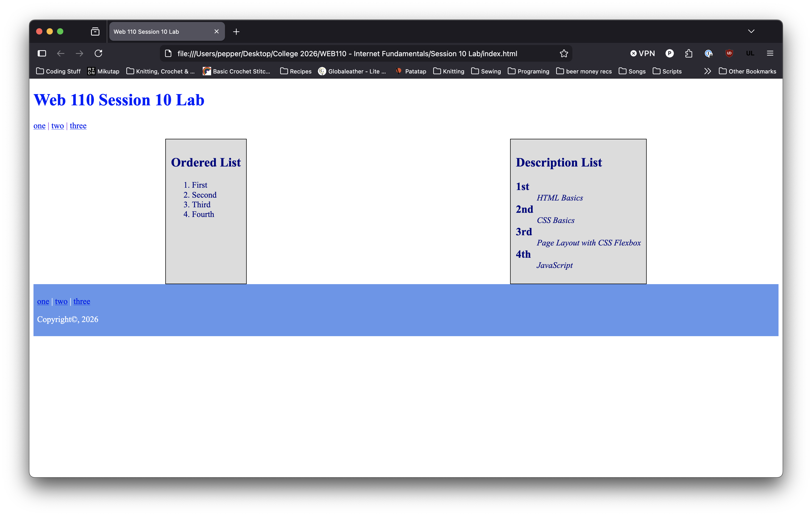Open the blue password manager extension

[708, 53]
